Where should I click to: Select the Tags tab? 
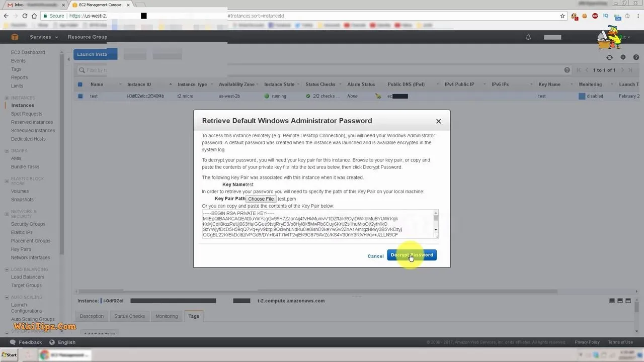click(194, 316)
